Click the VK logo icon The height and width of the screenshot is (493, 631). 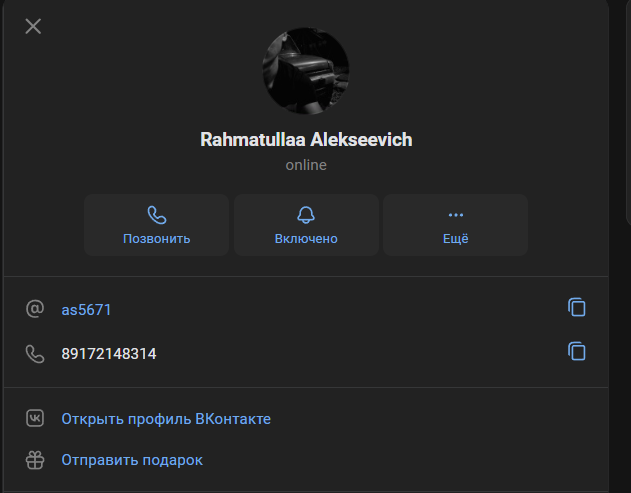coord(35,418)
